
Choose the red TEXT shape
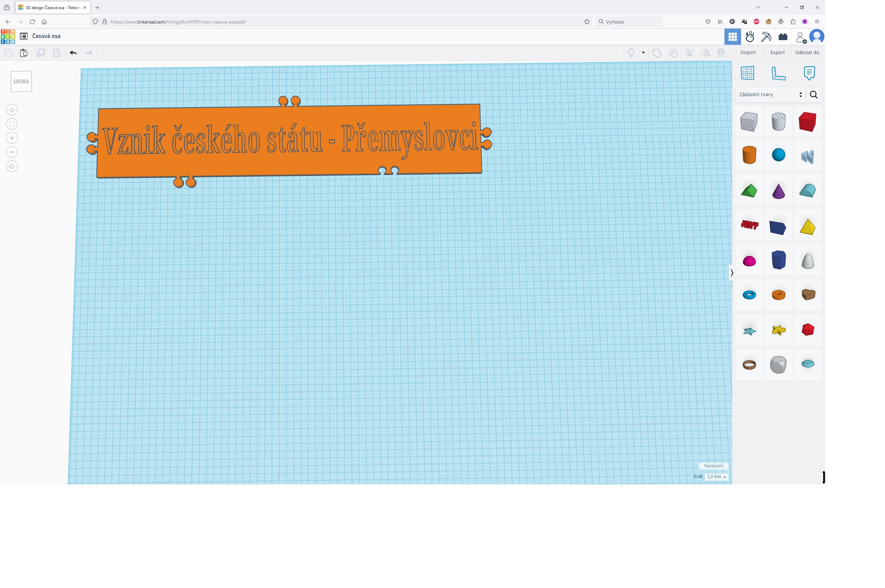pyautogui.click(x=749, y=225)
